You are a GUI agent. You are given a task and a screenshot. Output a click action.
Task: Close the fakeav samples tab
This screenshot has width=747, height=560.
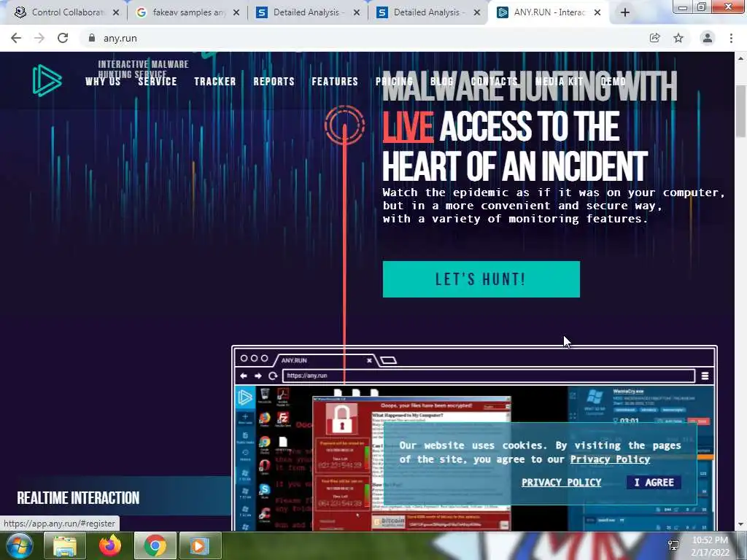(x=236, y=13)
